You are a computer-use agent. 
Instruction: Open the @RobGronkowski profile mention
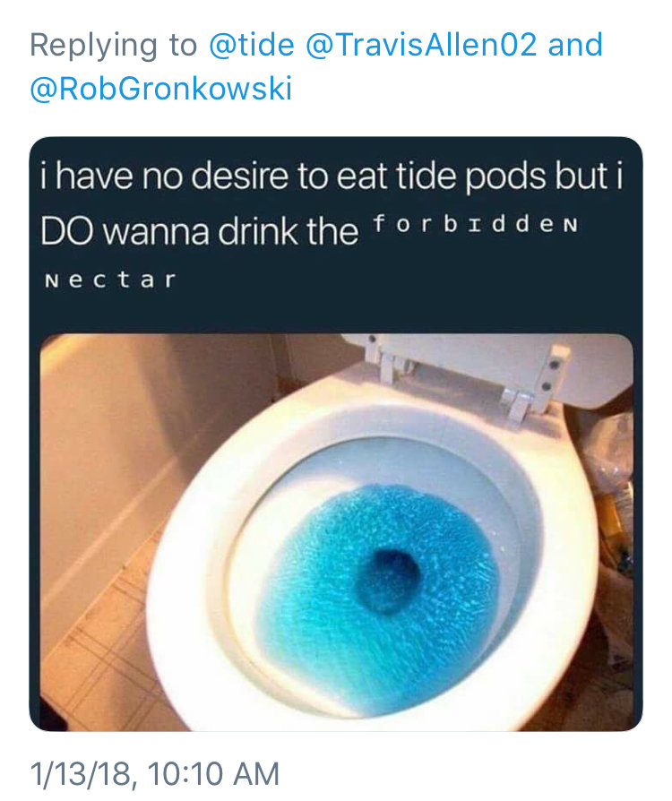(x=161, y=89)
